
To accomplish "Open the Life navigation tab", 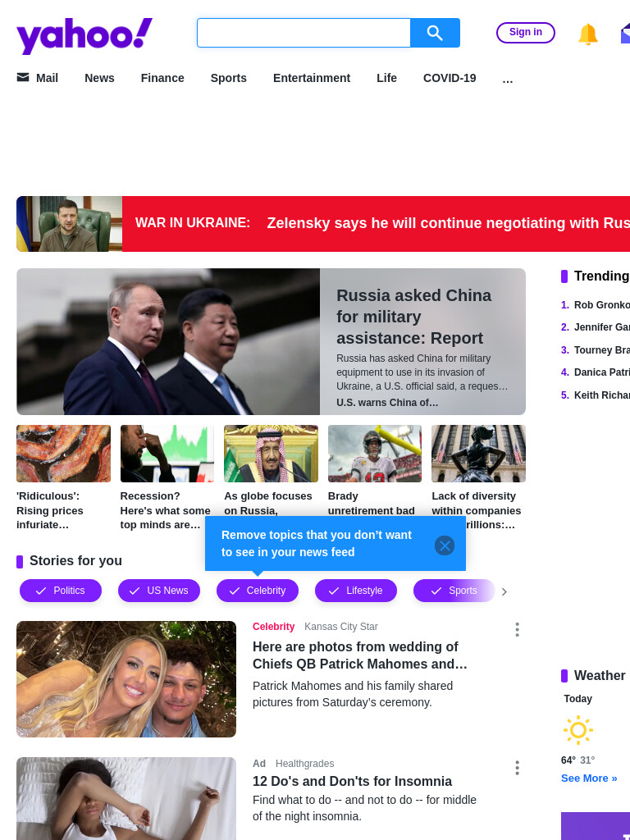I will pos(387,78).
